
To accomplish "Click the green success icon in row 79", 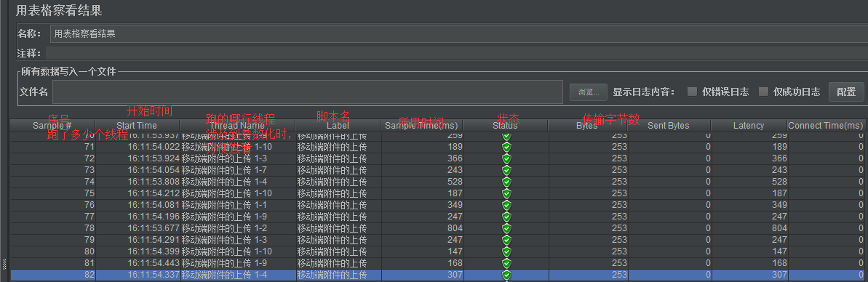I will [506, 239].
